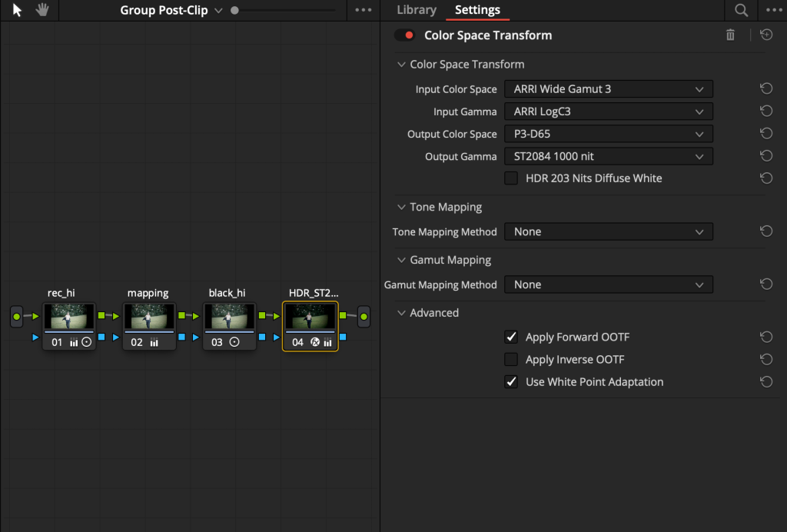Collapse the Advanced section

pyautogui.click(x=401, y=313)
